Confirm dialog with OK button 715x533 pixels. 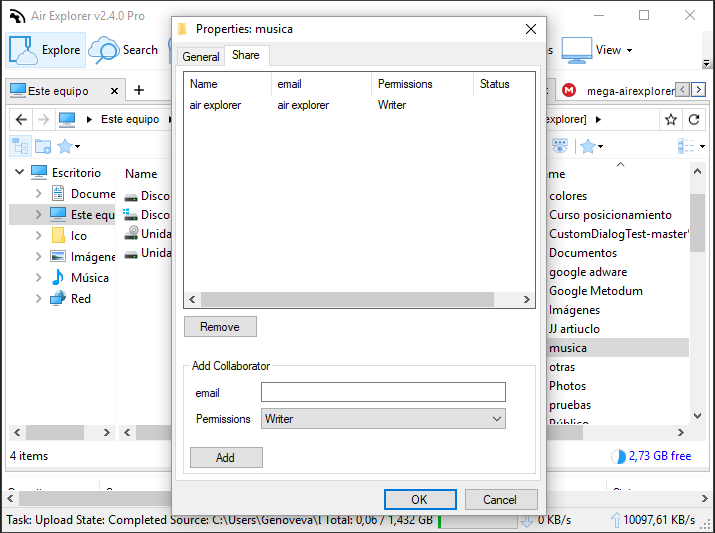tap(420, 500)
